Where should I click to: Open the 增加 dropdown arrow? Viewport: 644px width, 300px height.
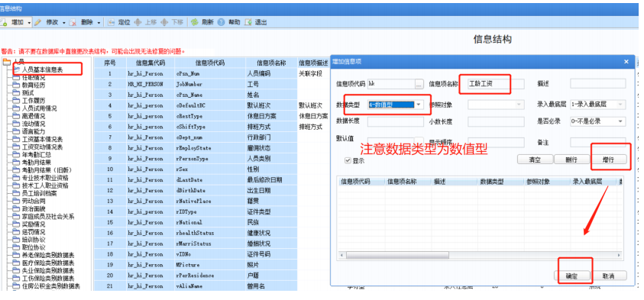29,23
